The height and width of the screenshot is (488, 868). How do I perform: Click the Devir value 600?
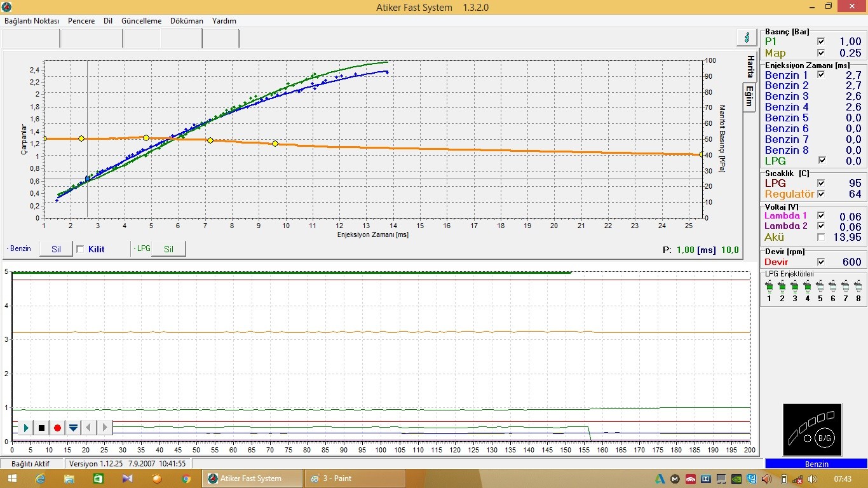pos(851,262)
